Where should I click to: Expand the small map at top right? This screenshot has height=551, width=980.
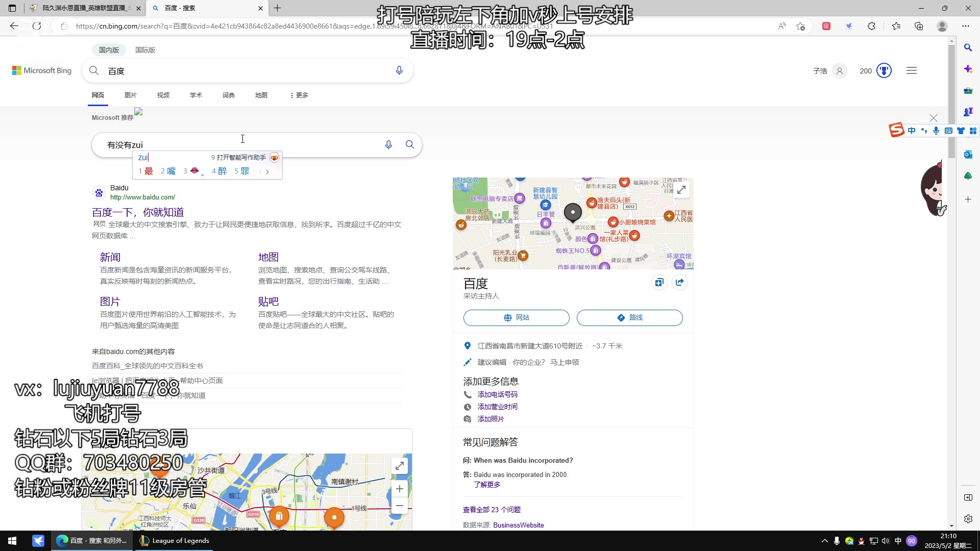(681, 190)
